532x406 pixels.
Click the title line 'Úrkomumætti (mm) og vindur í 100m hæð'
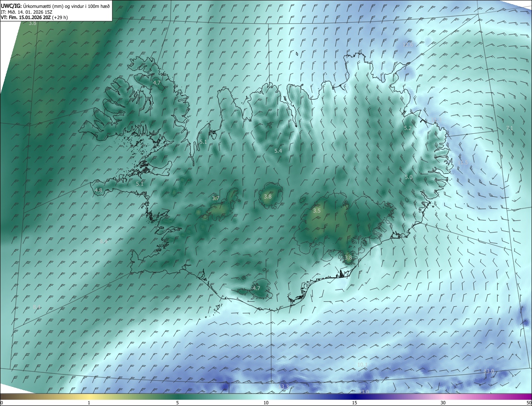[66, 6]
